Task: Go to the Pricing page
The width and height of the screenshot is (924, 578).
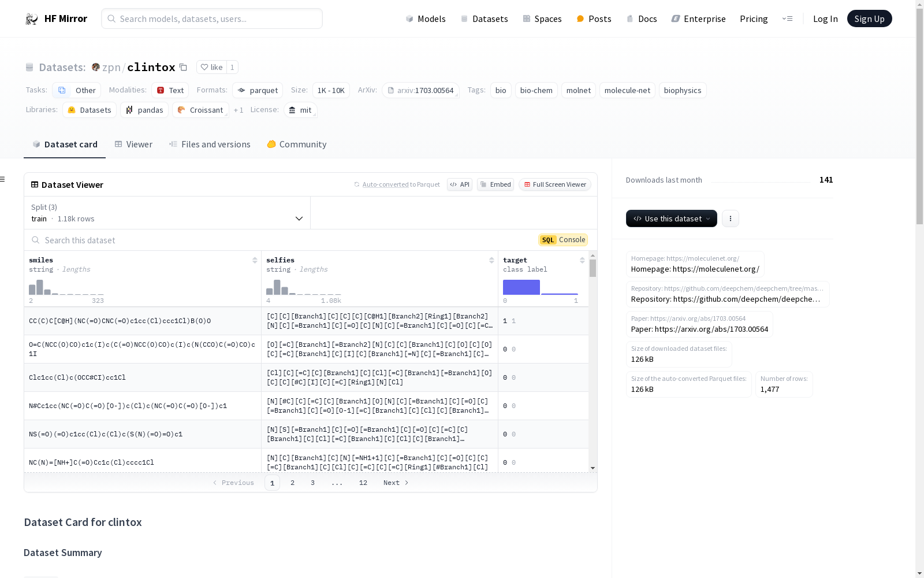Action: click(754, 18)
